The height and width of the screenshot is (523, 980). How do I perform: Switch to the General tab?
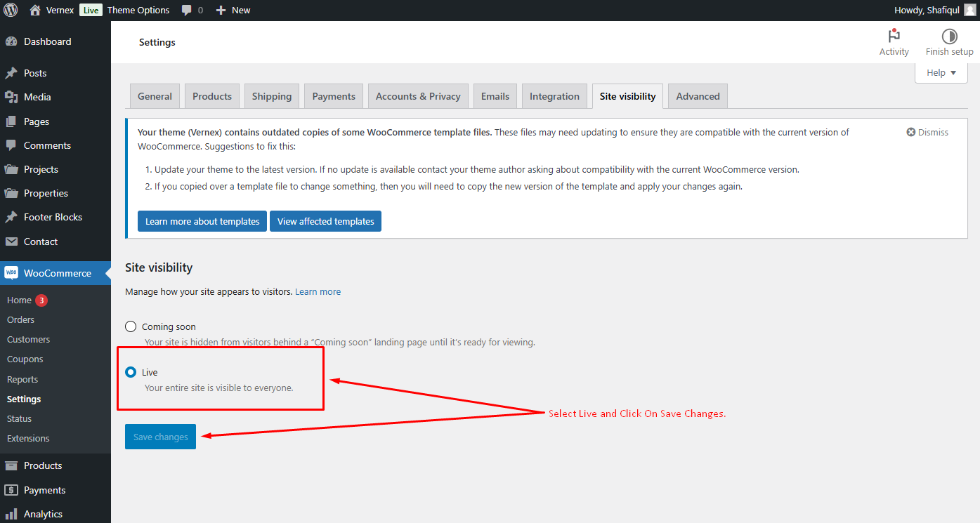click(155, 96)
